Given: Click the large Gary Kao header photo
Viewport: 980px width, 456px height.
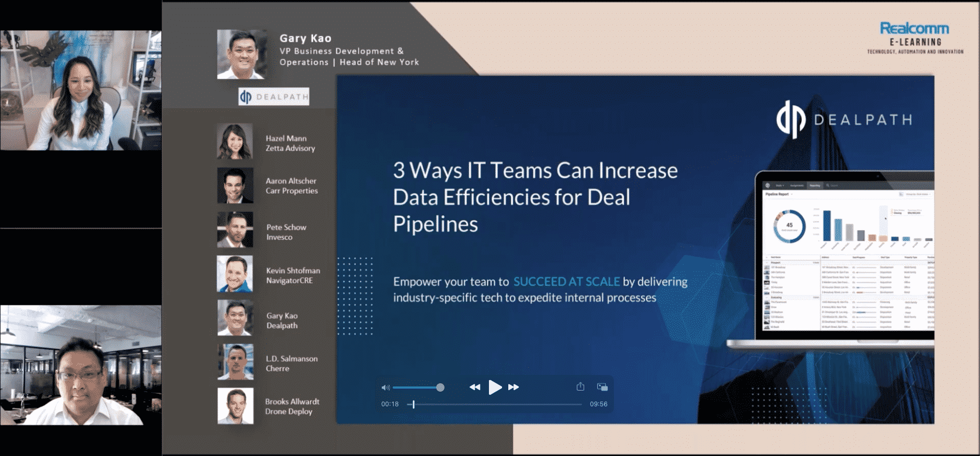Looking at the screenshot, I should pyautogui.click(x=242, y=54).
